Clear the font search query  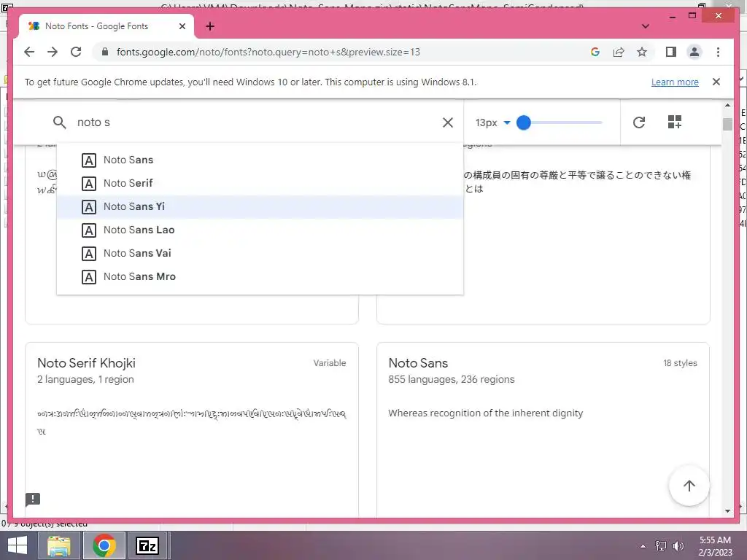(448, 122)
